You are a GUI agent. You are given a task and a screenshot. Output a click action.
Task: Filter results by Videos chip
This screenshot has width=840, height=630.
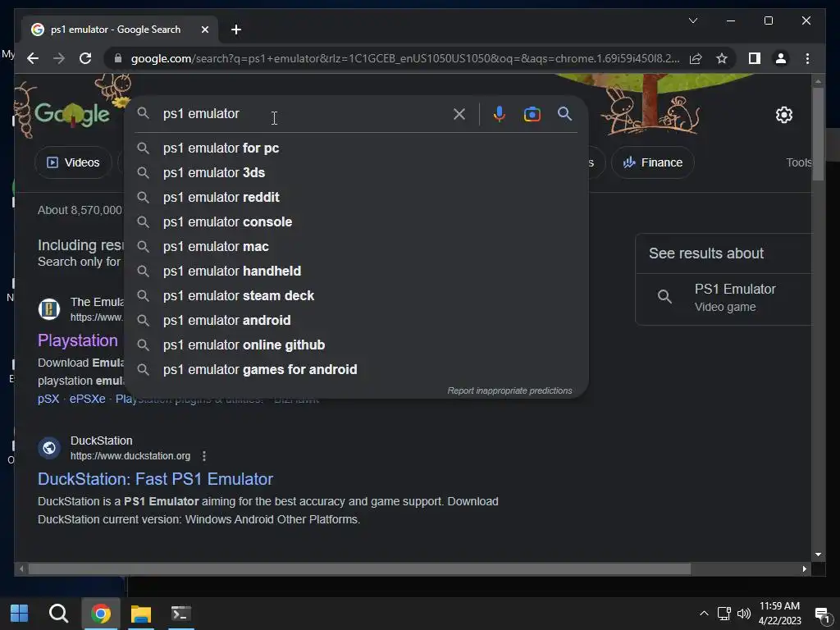(x=73, y=162)
